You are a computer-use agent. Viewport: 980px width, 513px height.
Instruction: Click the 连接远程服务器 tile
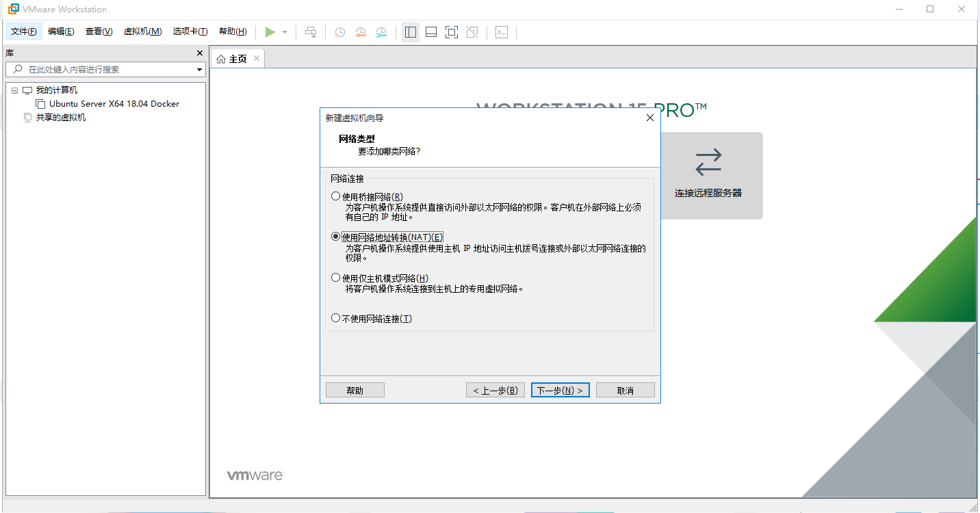click(708, 176)
